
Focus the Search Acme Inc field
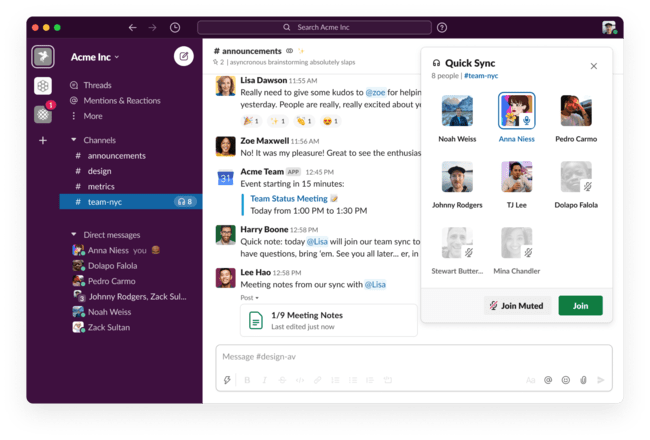click(314, 27)
